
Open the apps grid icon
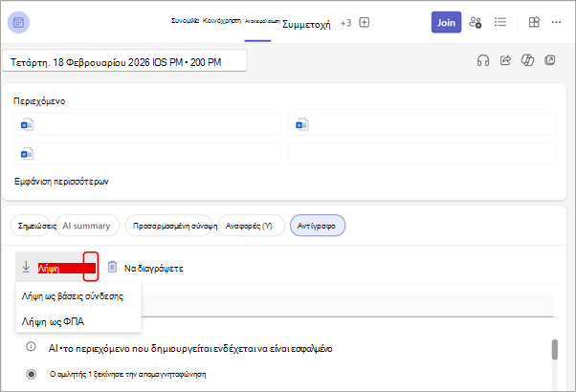click(x=534, y=22)
